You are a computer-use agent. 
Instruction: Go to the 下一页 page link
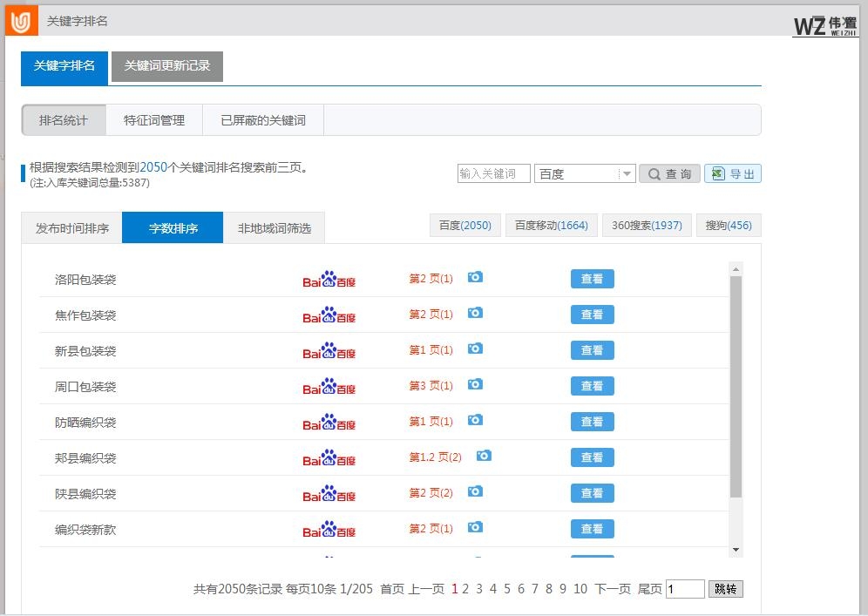pos(613,589)
